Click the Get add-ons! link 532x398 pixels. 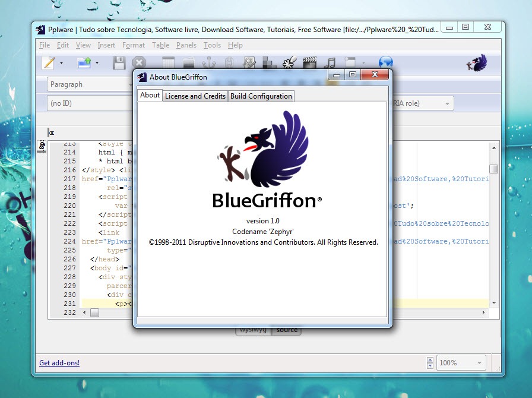[x=59, y=363]
